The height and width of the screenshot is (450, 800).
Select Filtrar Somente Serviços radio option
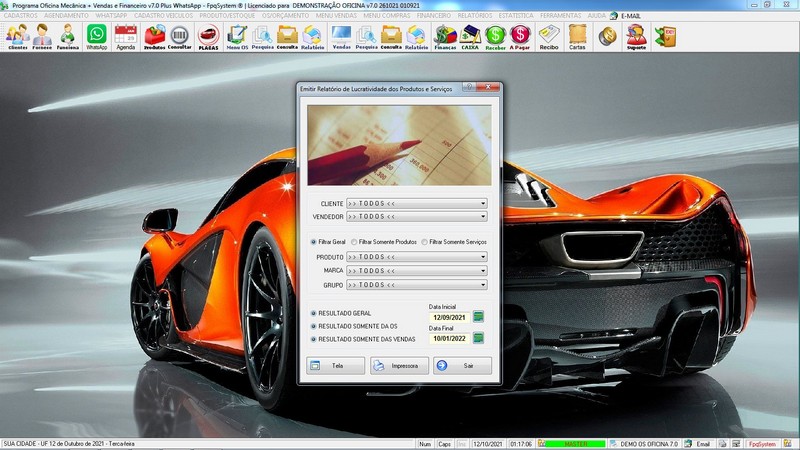click(x=425, y=241)
